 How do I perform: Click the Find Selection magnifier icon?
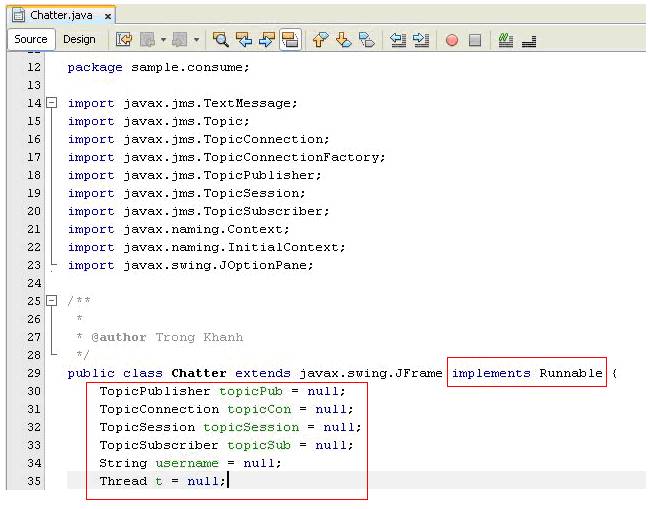(x=220, y=40)
